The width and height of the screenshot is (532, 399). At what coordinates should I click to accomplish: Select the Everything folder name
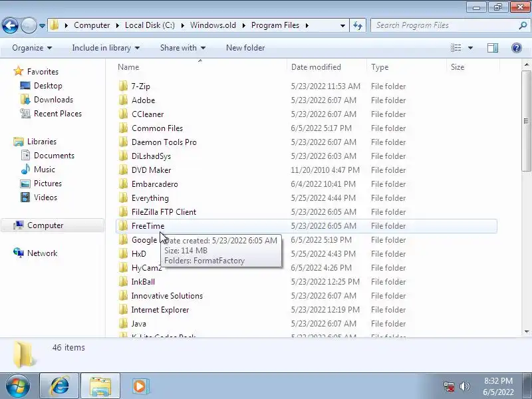coord(150,198)
